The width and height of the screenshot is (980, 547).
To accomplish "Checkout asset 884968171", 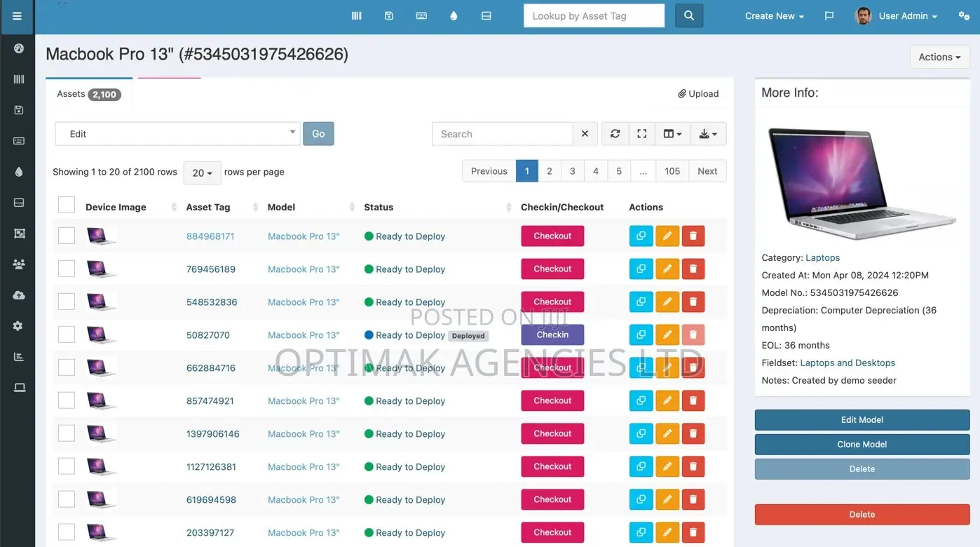I will point(552,236).
